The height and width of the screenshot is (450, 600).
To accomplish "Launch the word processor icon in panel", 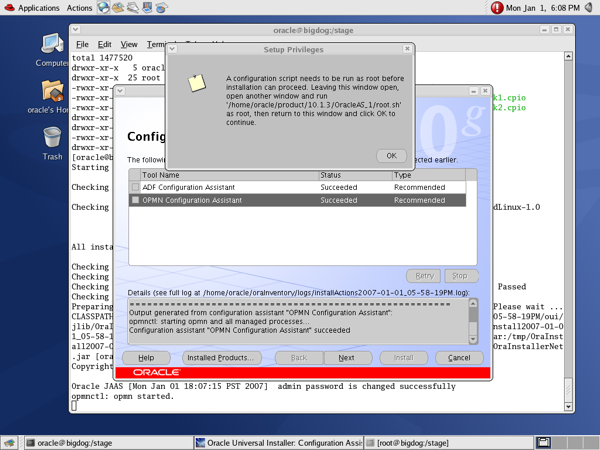I will coord(133,7).
